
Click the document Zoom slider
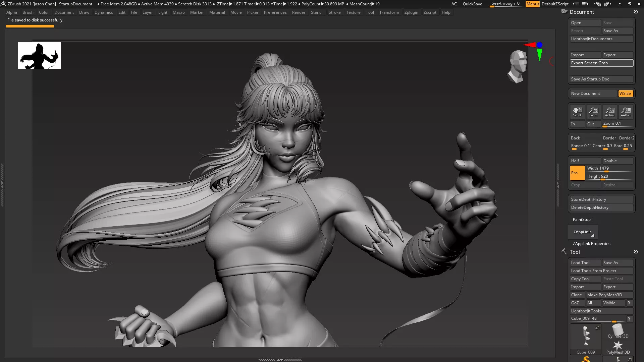point(617,124)
